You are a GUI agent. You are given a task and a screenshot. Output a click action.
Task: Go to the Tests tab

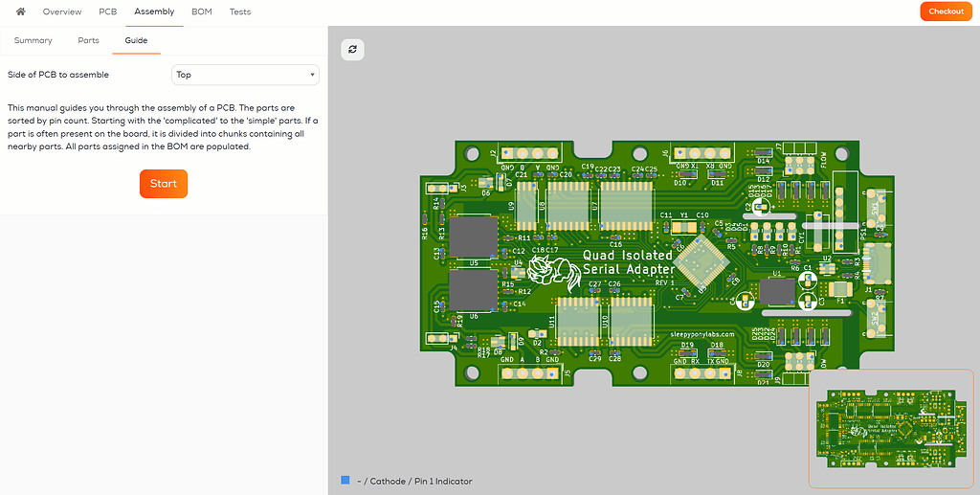pos(240,11)
